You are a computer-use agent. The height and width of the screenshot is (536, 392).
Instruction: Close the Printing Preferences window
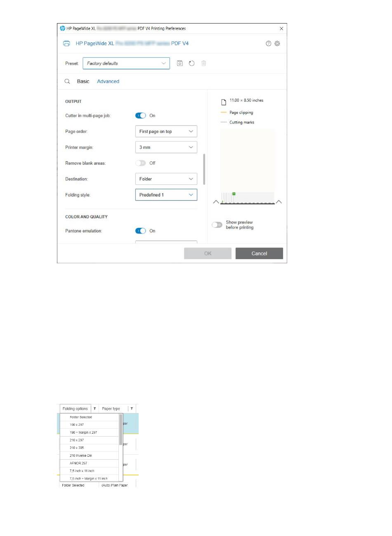pyautogui.click(x=281, y=28)
